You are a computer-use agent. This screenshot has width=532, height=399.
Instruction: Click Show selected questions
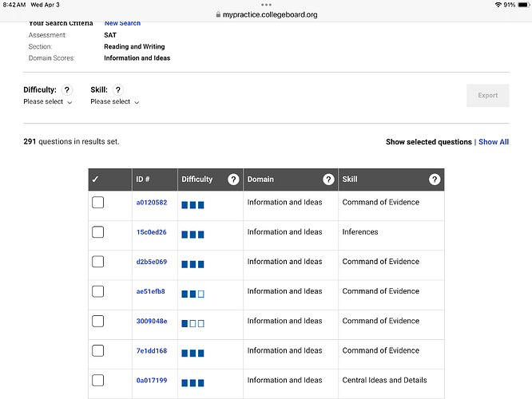428,142
